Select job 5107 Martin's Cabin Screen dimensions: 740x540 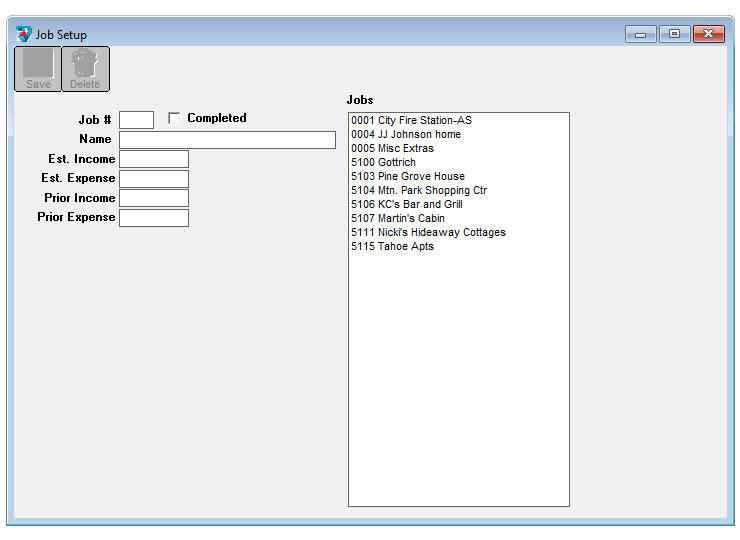coord(398,218)
